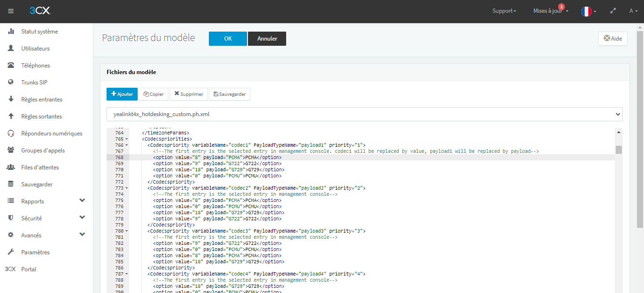
Task: Select Statut système menu item
Action: [x=40, y=32]
